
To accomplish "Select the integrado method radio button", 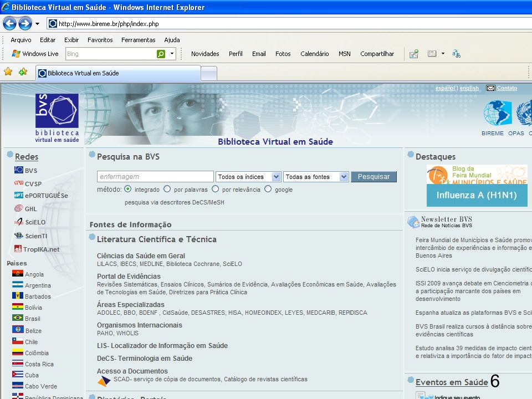I will pyautogui.click(x=127, y=189).
